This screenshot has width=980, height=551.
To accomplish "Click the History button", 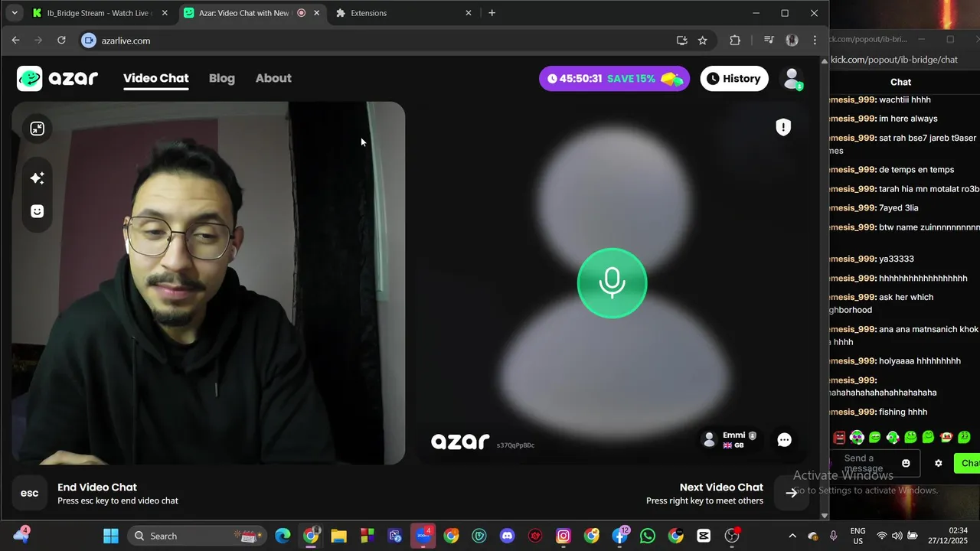I will (x=734, y=78).
